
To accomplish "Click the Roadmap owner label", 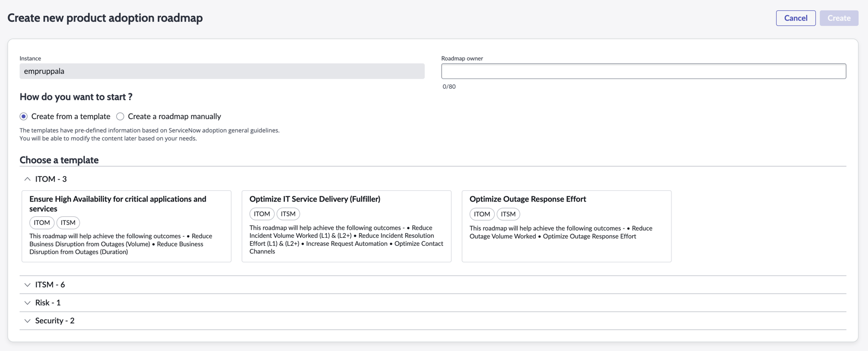I will pyautogui.click(x=462, y=58).
